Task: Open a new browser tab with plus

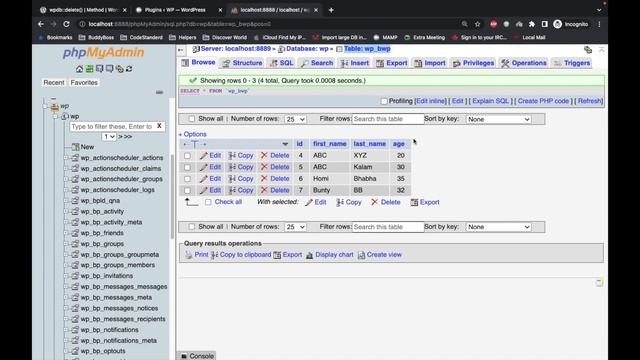Action: click(x=331, y=10)
